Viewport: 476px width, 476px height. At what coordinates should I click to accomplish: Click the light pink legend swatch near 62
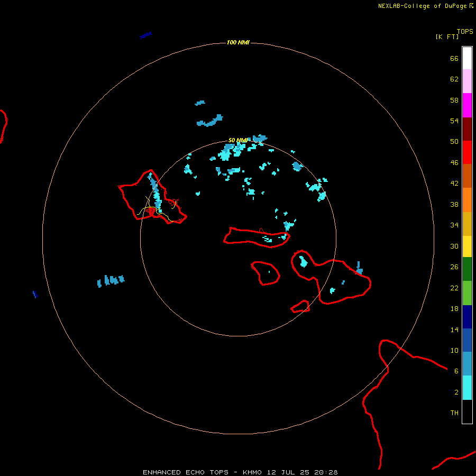tap(467, 81)
